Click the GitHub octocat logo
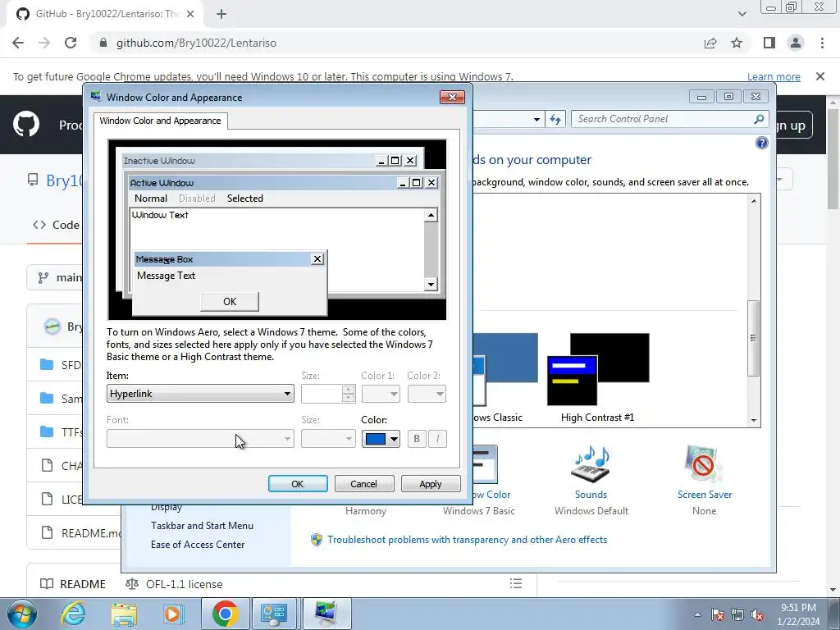 click(25, 125)
